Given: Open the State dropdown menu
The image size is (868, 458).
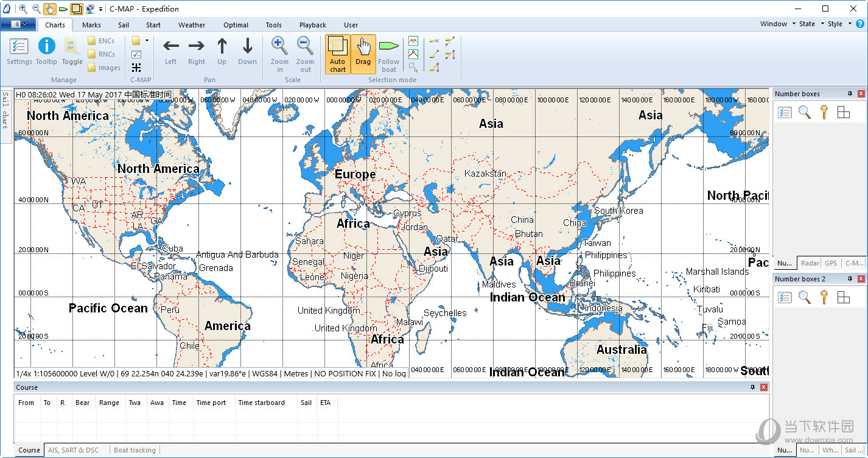Looking at the screenshot, I should [811, 24].
